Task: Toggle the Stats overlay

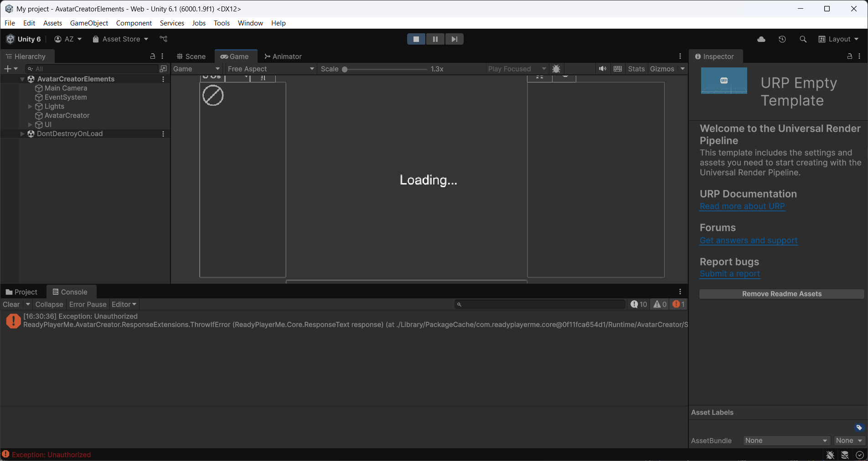Action: point(636,69)
